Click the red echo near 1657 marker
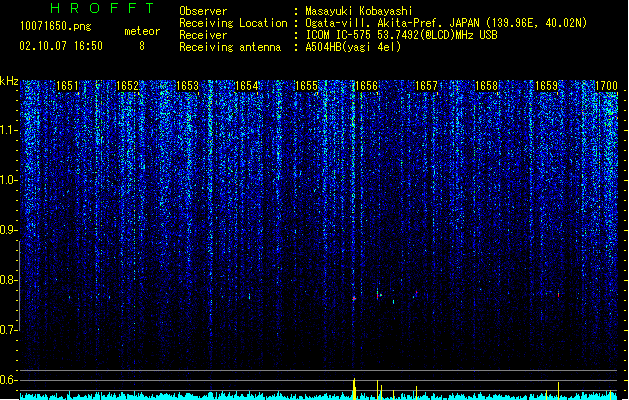The width and height of the screenshot is (629, 400). point(416,293)
